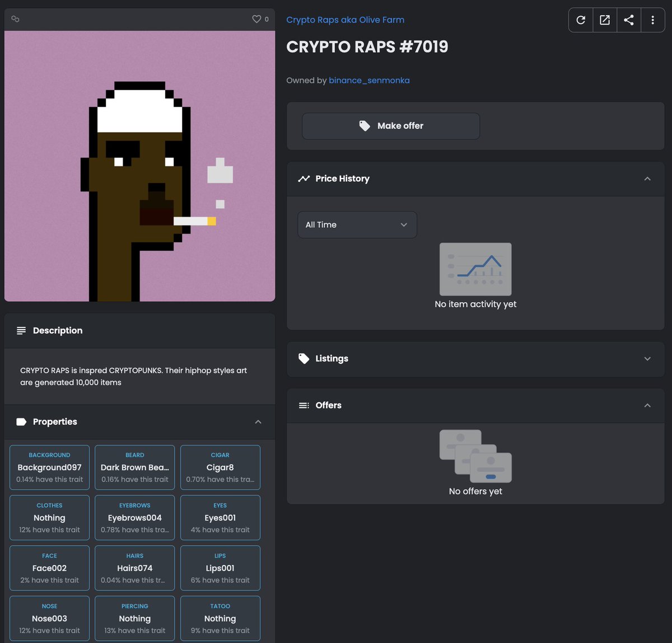
Task: Select the Dark Brown Beard property card
Action: click(135, 467)
